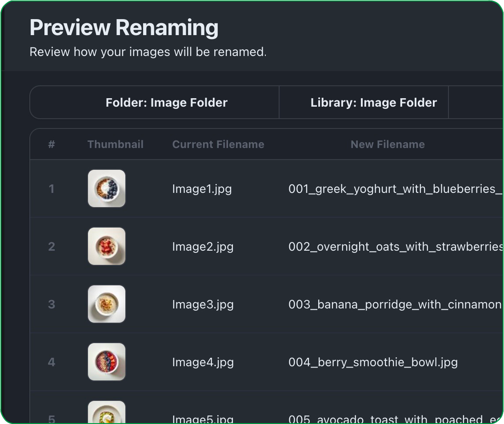Click the 'New Filename' column header

tap(388, 144)
